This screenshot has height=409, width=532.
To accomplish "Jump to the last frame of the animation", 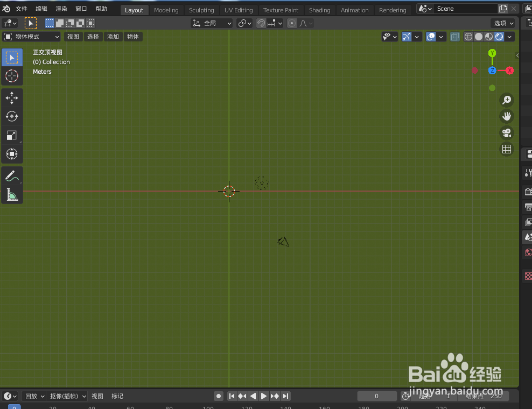I will tap(286, 396).
